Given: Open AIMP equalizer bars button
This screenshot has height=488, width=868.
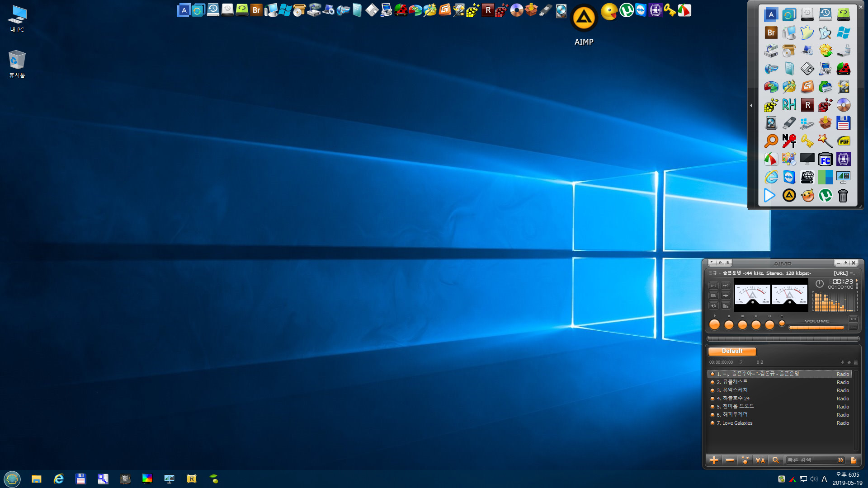Looking at the screenshot, I should pyautogui.click(x=726, y=305).
